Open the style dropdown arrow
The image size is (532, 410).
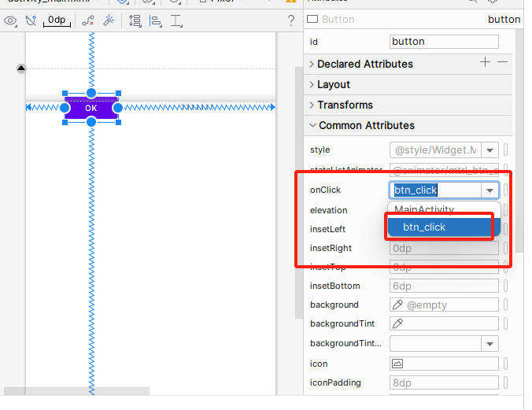tap(490, 150)
